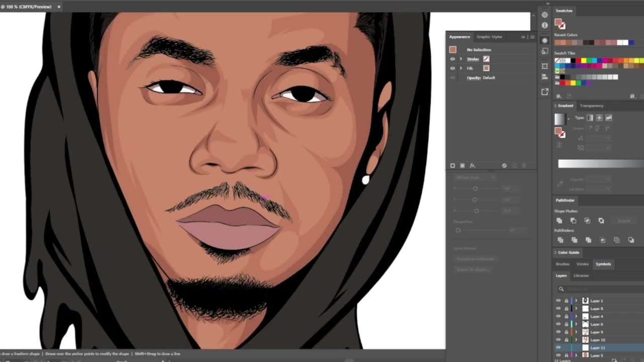This screenshot has width=644, height=362.
Task: Click Minus Back pathfinder icon
Action: [631, 240]
